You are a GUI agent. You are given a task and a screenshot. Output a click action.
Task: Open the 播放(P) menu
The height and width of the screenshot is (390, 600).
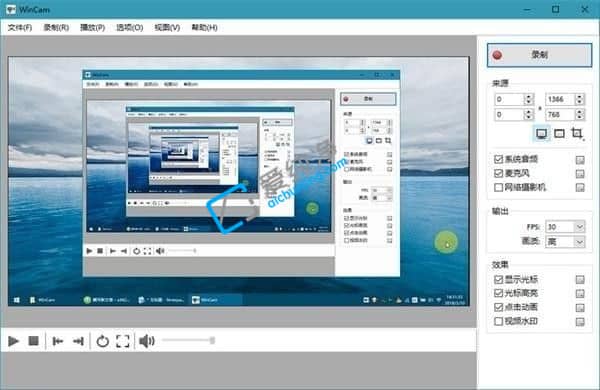[92, 28]
